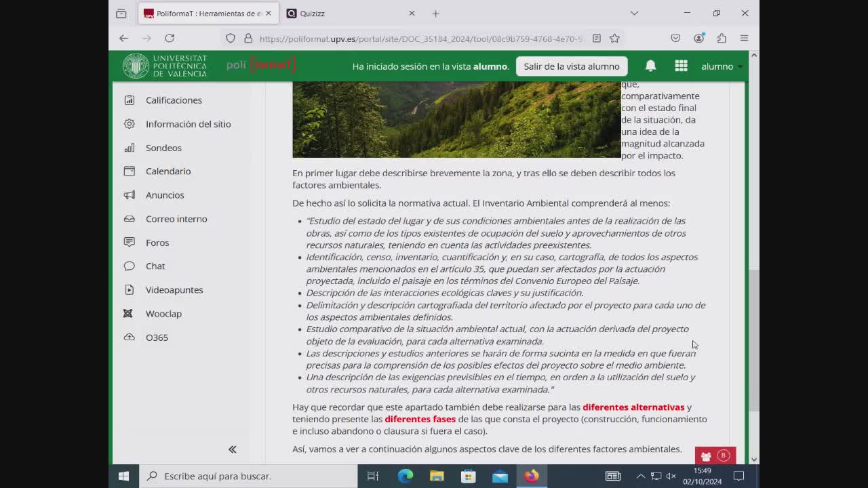Screen dimensions: 868x488
Task: Click the taskbar search box
Action: coord(248,476)
